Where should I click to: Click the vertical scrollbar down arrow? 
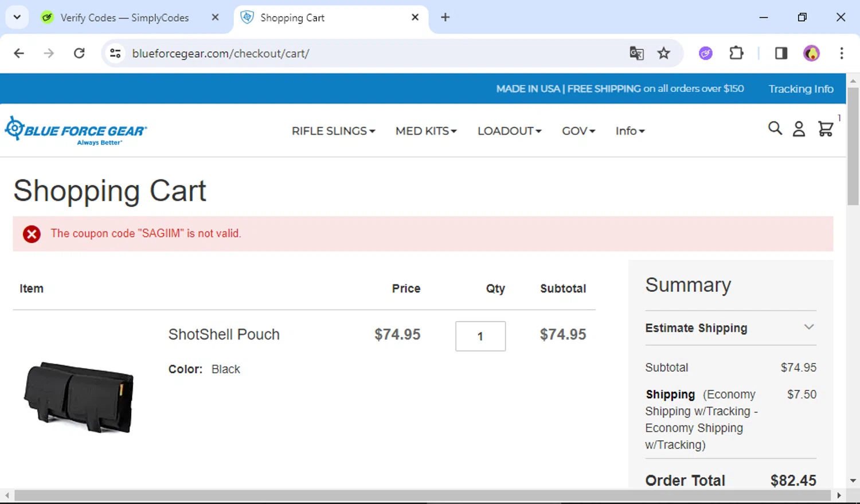pyautogui.click(x=853, y=480)
